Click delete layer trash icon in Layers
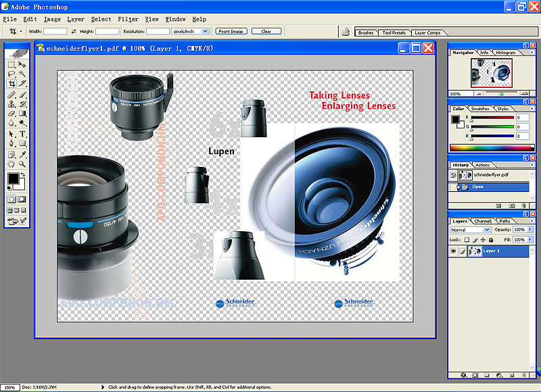 [x=523, y=375]
